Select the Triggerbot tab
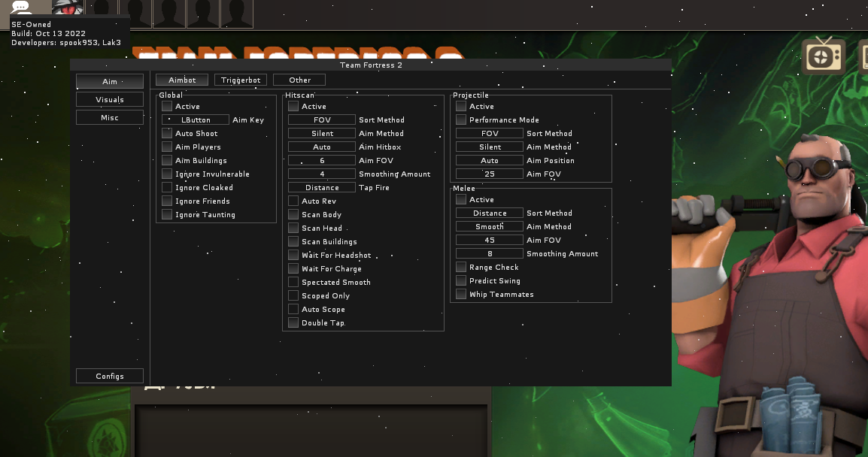 (x=241, y=80)
